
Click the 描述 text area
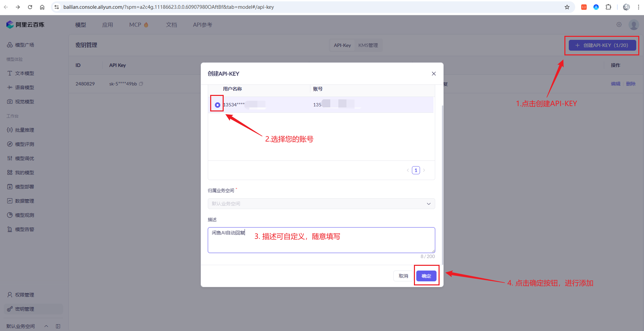(x=321, y=240)
